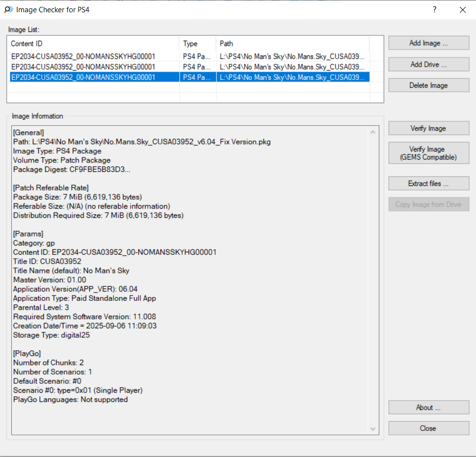Select the 'Default Scenario: #0' line
The width and height of the screenshot is (476, 457).
coord(48,381)
